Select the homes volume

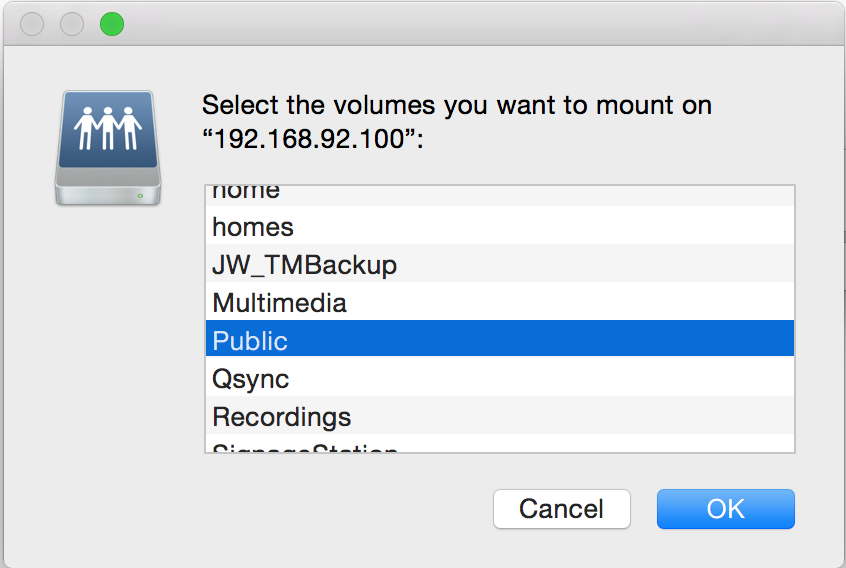pos(253,227)
